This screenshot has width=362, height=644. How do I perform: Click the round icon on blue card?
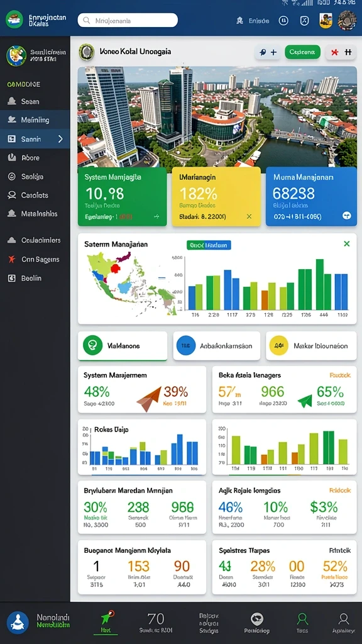tap(347, 216)
